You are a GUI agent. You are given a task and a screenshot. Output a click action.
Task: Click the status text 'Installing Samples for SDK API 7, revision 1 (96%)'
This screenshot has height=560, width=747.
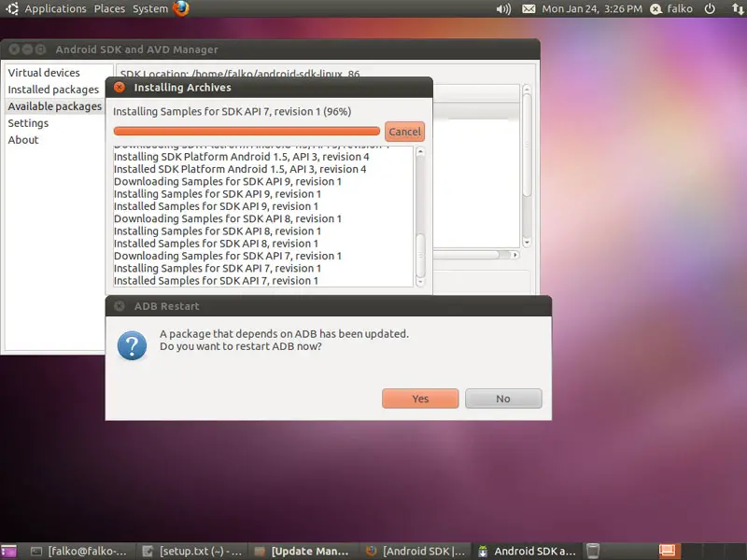[x=232, y=111]
